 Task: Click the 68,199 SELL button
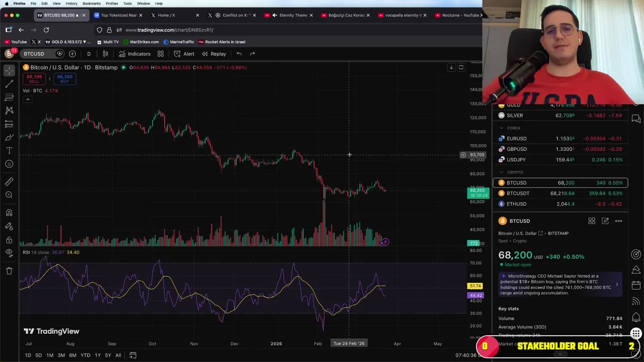click(x=34, y=79)
